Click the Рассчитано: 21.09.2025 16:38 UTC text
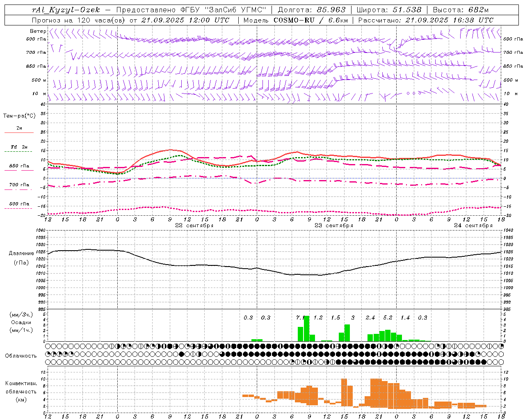This screenshot has width=525, height=420. click(x=426, y=20)
